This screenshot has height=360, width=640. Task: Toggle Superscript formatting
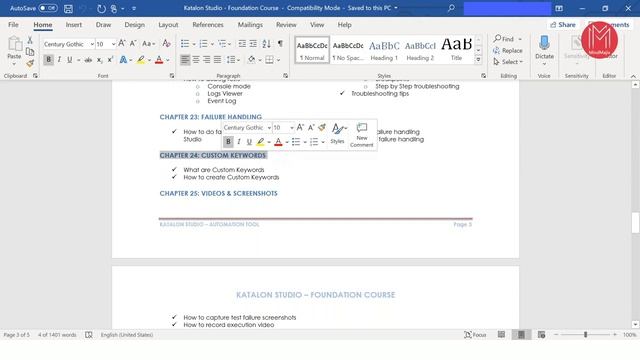[110, 60]
